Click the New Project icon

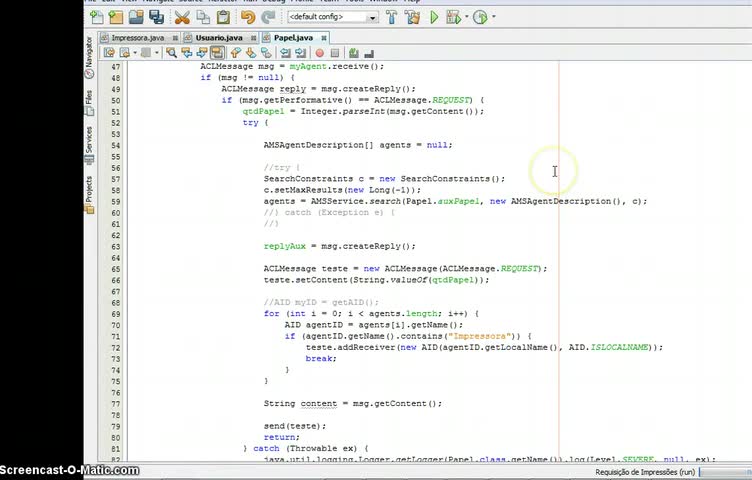tap(116, 17)
